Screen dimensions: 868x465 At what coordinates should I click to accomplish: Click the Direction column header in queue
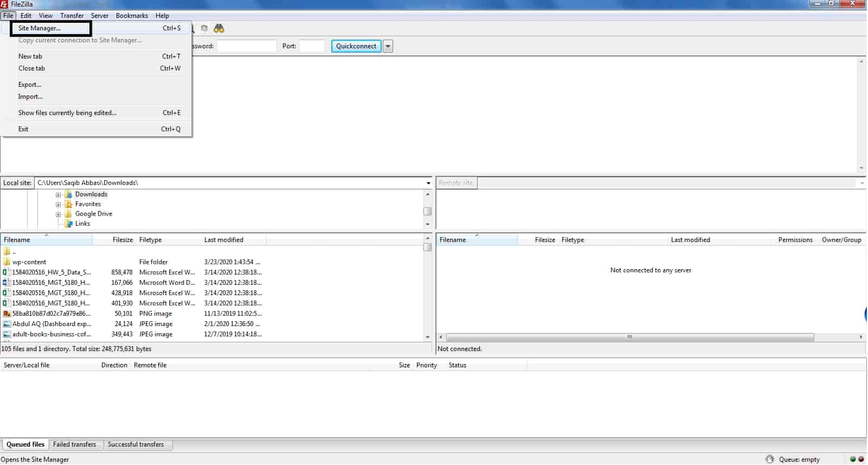(114, 365)
